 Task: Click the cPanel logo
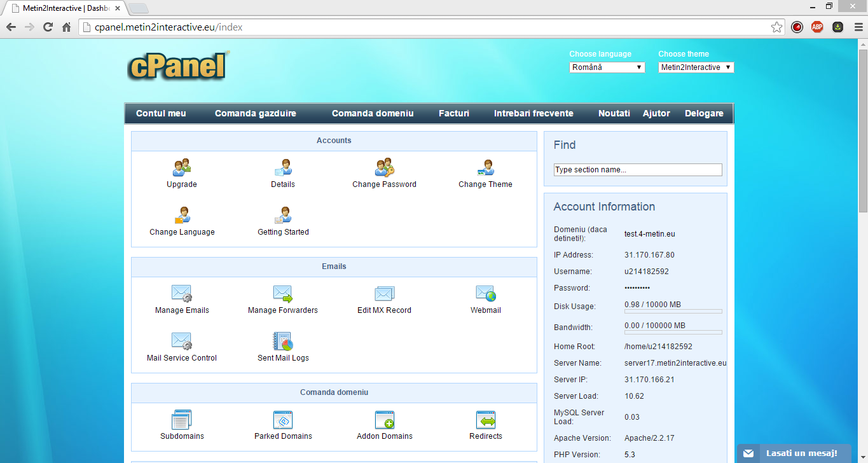click(178, 66)
